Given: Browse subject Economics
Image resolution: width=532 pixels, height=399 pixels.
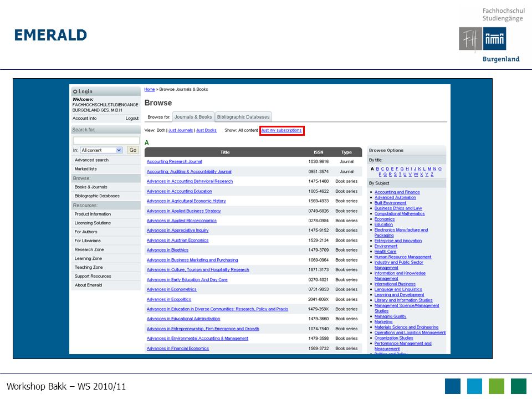Looking at the screenshot, I should pos(385,219).
